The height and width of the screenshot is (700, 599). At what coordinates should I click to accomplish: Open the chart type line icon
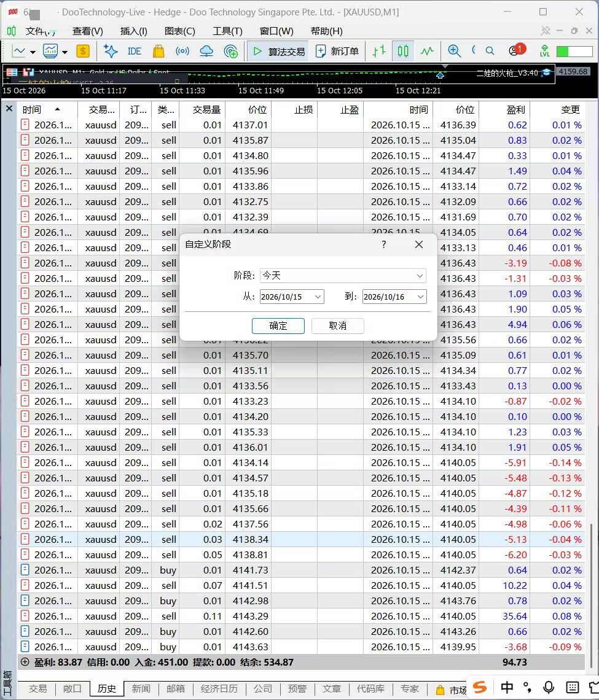click(x=18, y=52)
